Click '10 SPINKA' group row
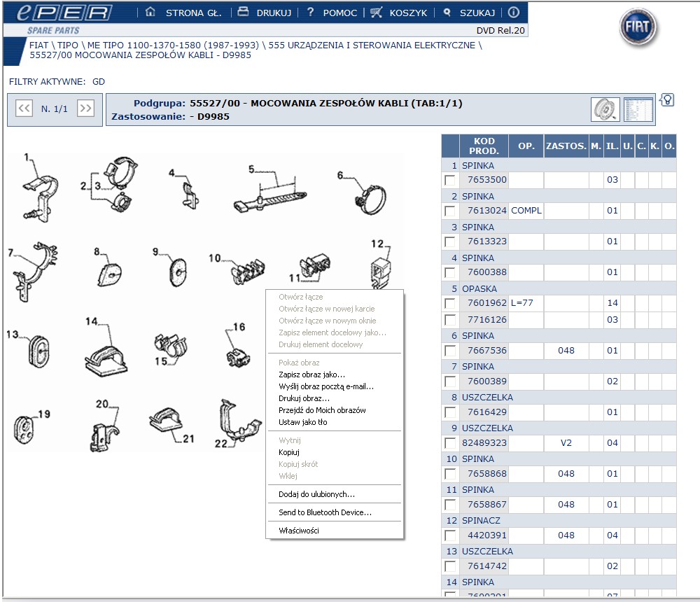 559,459
